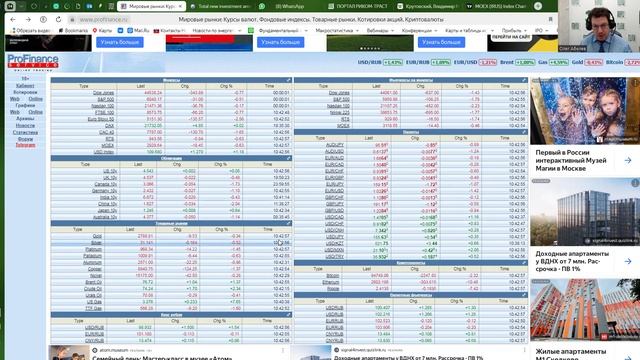Expand the Криптовалюты table corner icon
This screenshot has width=640, height=360.
[x=524, y=263]
